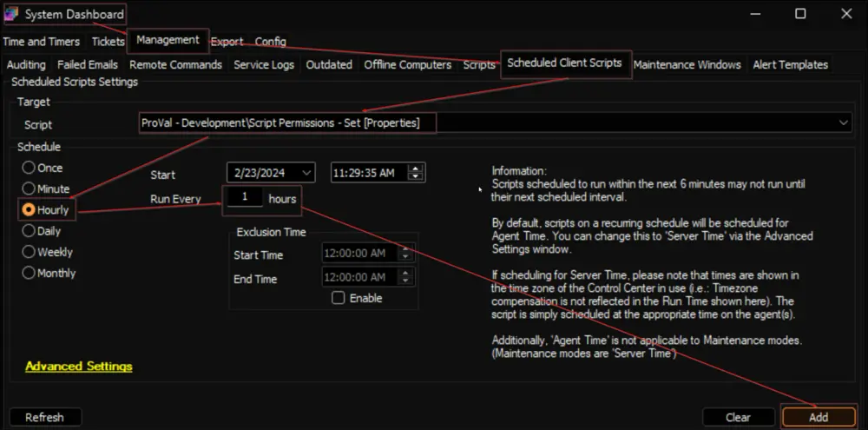Click the System Dashboard app icon
This screenshot has width=868, height=430.
click(x=11, y=14)
